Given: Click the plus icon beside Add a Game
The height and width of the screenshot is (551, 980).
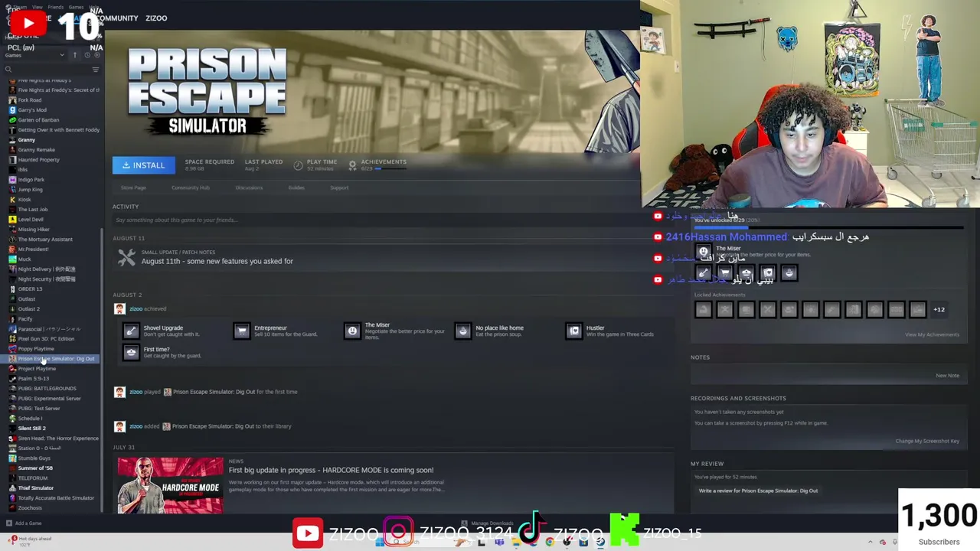Looking at the screenshot, I should (8, 523).
